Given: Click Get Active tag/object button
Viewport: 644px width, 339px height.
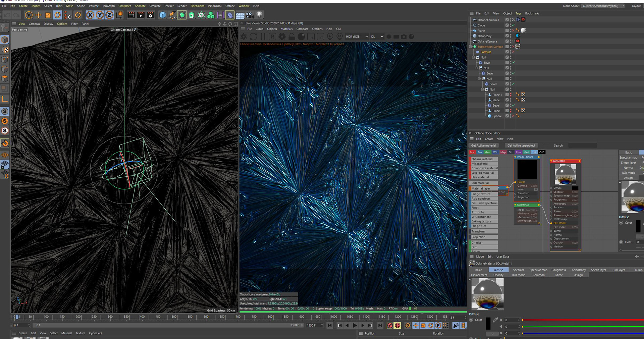Looking at the screenshot, I should [x=521, y=146].
